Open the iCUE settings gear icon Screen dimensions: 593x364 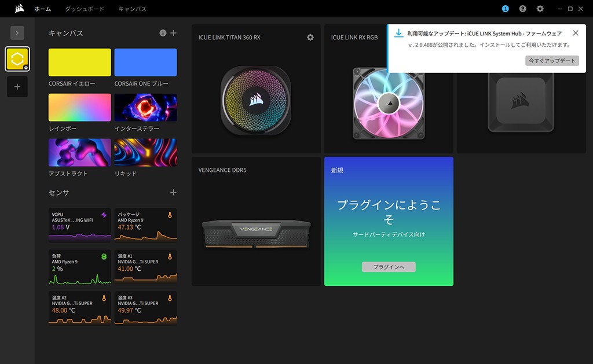click(540, 9)
